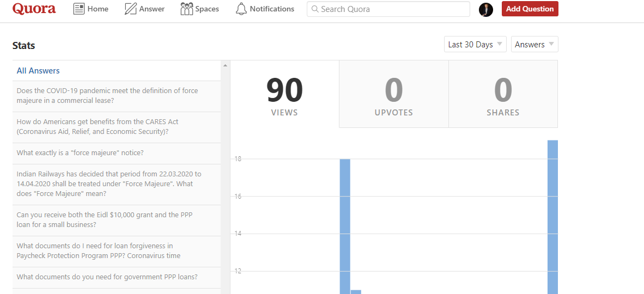Click the 16 axis label on chart
Image resolution: width=644 pixels, height=294 pixels.
[x=238, y=197]
